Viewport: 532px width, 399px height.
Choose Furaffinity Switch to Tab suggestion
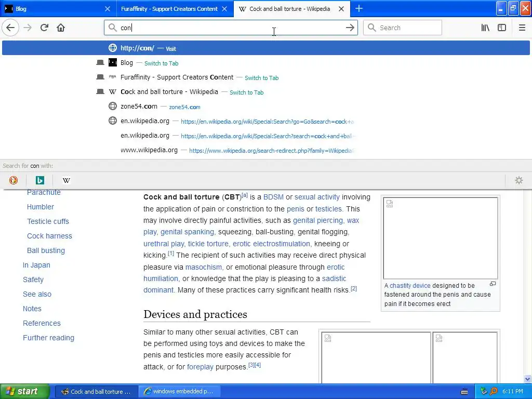click(x=265, y=77)
